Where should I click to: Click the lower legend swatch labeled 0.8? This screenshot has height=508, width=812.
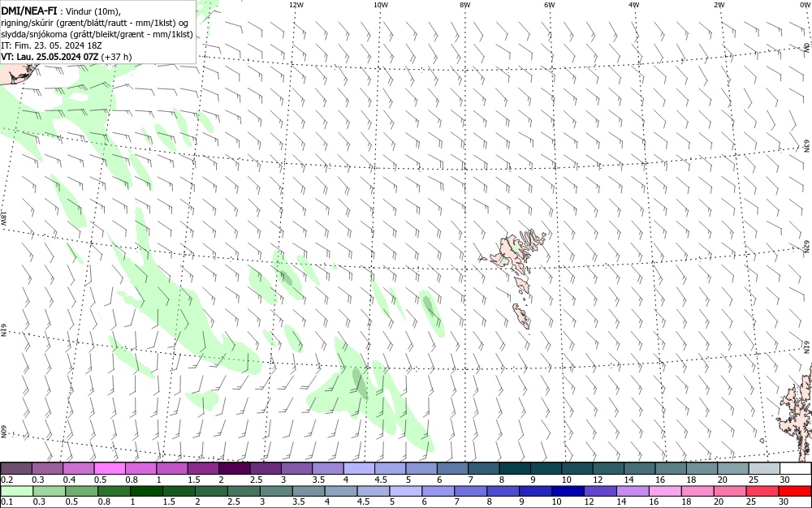click(x=114, y=491)
